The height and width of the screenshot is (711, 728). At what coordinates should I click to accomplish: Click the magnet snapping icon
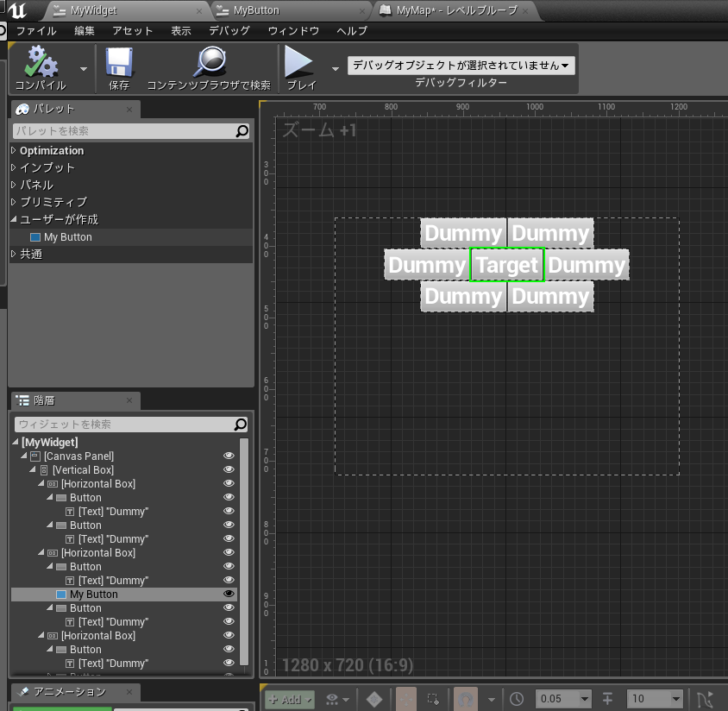click(466, 700)
